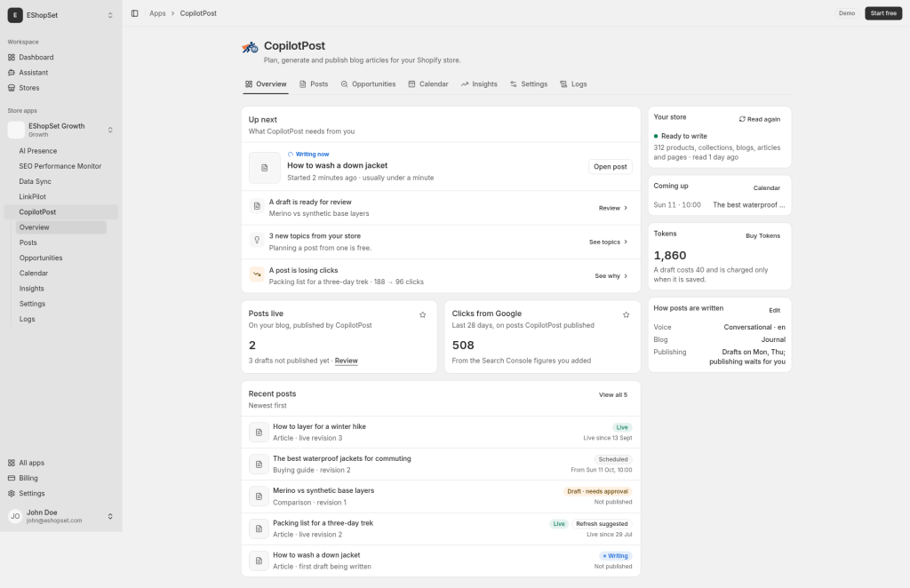Click the document icon beside How to wash a down jacket in Up next

pyautogui.click(x=265, y=168)
